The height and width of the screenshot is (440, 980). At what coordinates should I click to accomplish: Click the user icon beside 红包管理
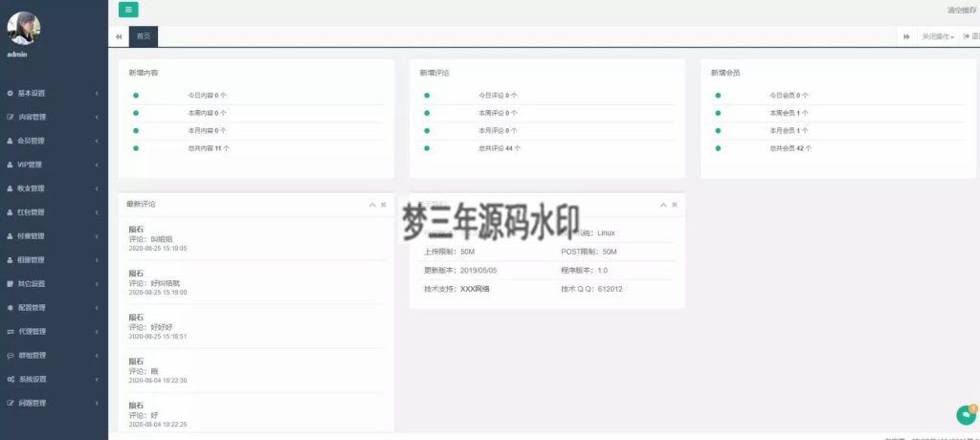click(x=10, y=212)
